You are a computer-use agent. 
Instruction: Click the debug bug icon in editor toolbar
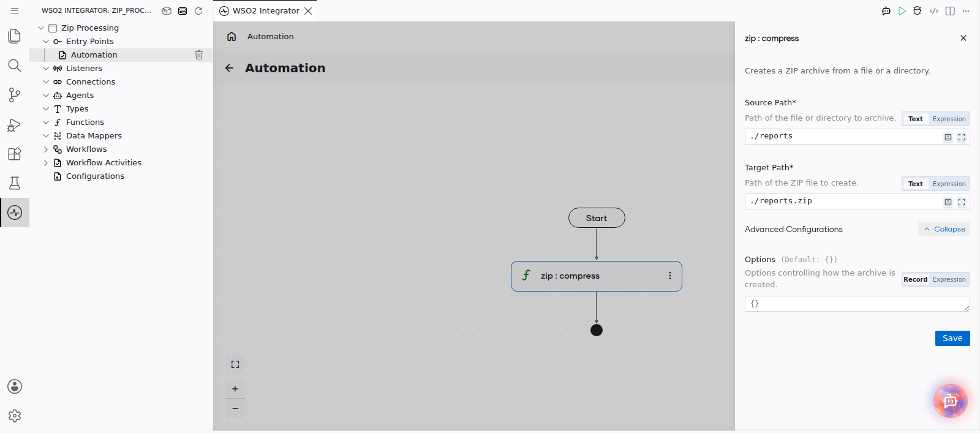click(x=917, y=11)
